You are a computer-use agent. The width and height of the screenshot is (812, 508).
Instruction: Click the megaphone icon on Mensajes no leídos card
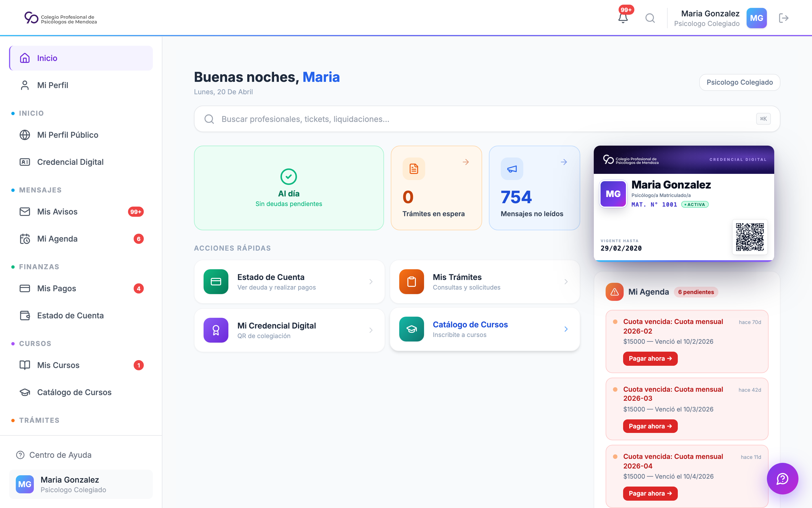click(x=512, y=169)
